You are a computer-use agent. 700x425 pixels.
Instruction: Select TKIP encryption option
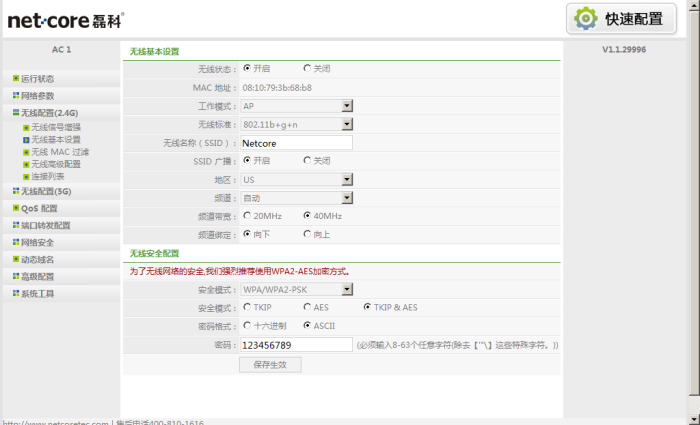click(247, 307)
